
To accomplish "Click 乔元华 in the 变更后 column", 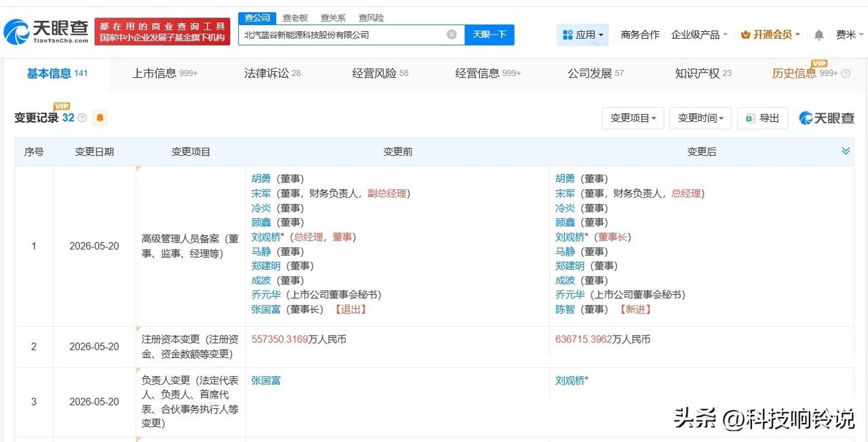I will pyautogui.click(x=570, y=295).
